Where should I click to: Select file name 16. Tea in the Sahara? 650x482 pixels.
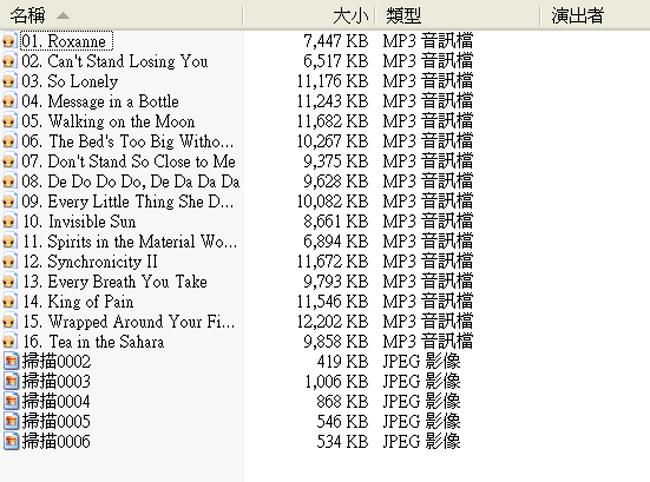[93, 342]
